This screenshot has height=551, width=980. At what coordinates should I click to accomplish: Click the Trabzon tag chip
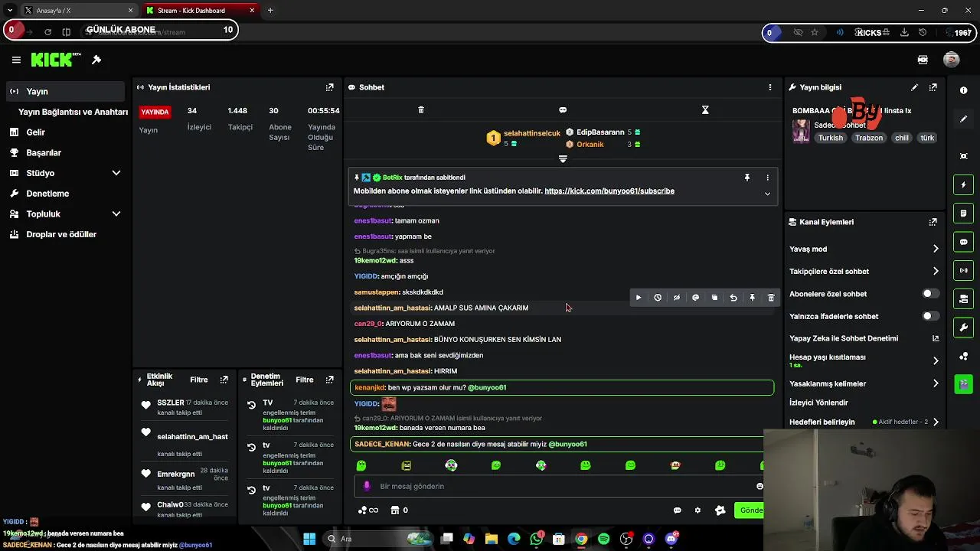tap(869, 138)
